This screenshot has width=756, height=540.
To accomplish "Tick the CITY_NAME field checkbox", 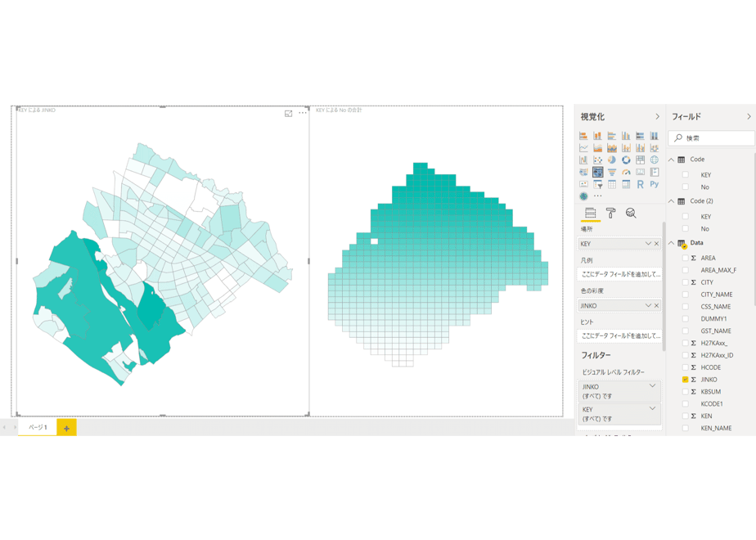I will (x=685, y=295).
